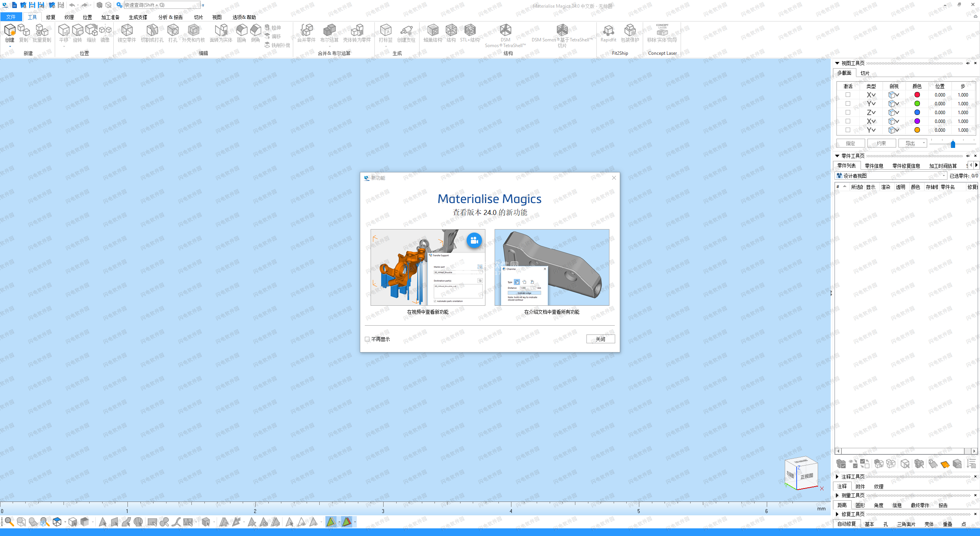The height and width of the screenshot is (536, 980).
Task: Click the 约束 button
Action: point(881,143)
